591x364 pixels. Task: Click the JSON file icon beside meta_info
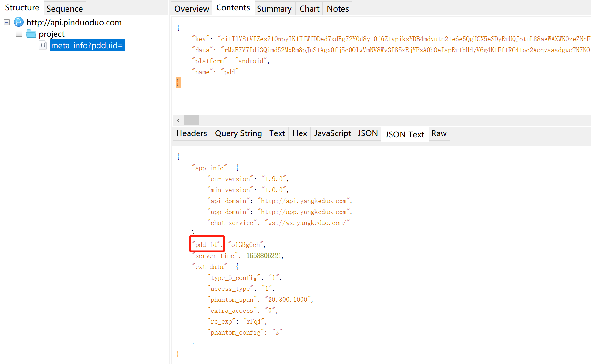[x=43, y=45]
